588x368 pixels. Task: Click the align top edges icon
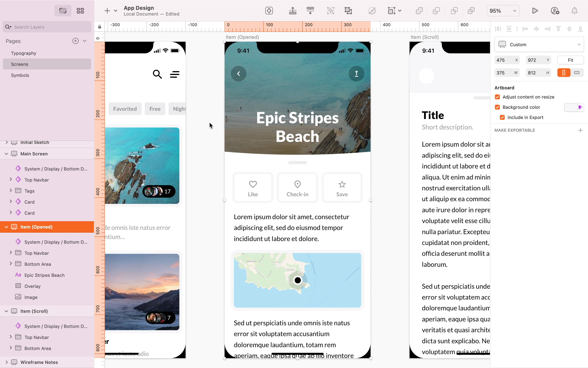click(558, 29)
